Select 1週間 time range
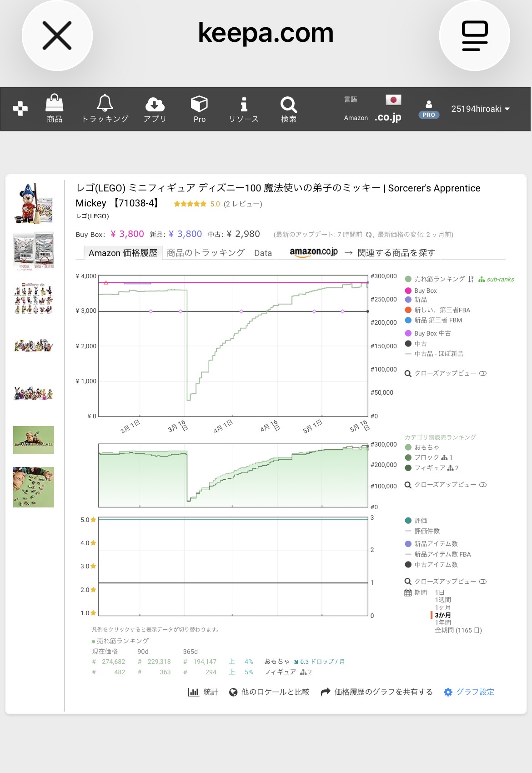Image resolution: width=532 pixels, height=773 pixels. point(443,600)
